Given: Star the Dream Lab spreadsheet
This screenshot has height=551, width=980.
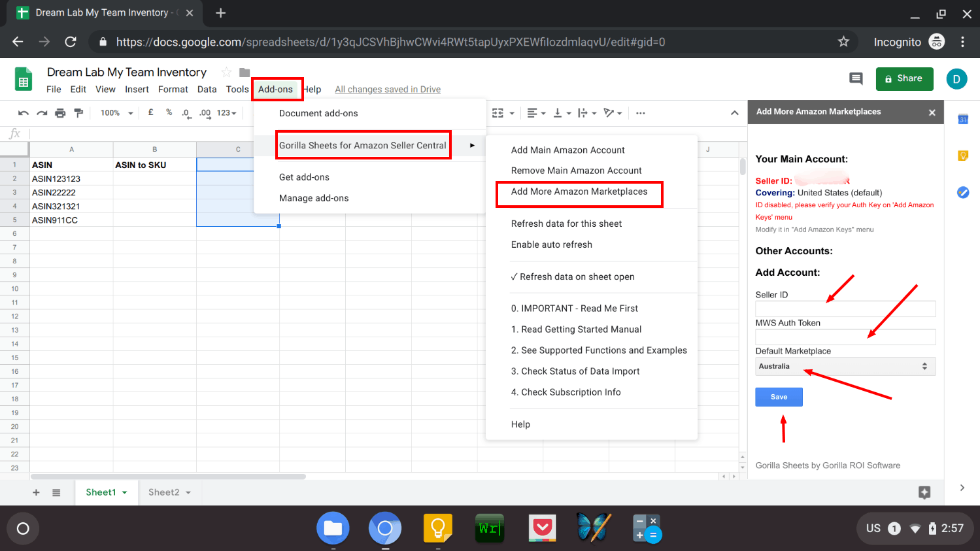Looking at the screenshot, I should tap(226, 72).
